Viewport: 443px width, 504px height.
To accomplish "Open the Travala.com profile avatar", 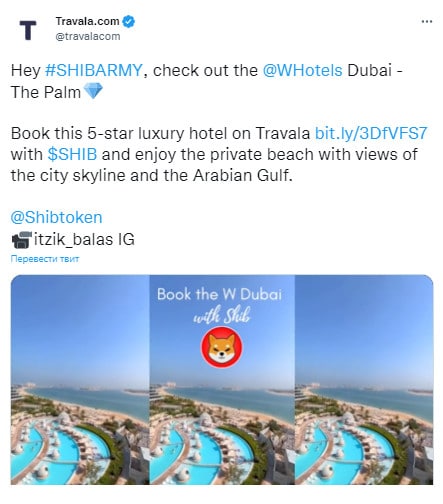I will 28,30.
